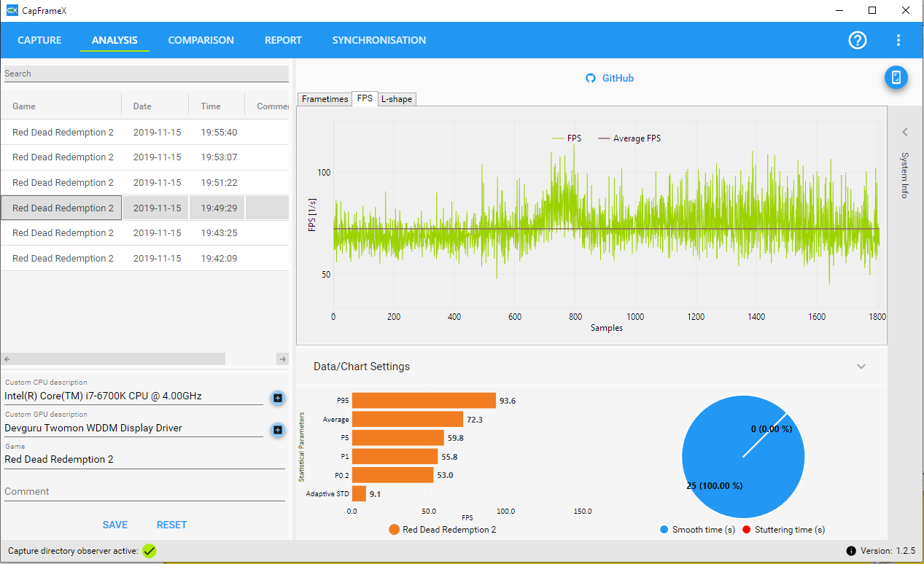The height and width of the screenshot is (564, 924).
Task: Open the help question mark icon
Action: pyautogui.click(x=858, y=40)
